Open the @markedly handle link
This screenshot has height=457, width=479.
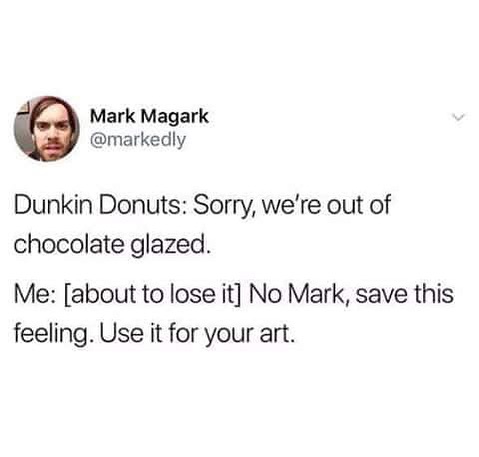point(138,140)
